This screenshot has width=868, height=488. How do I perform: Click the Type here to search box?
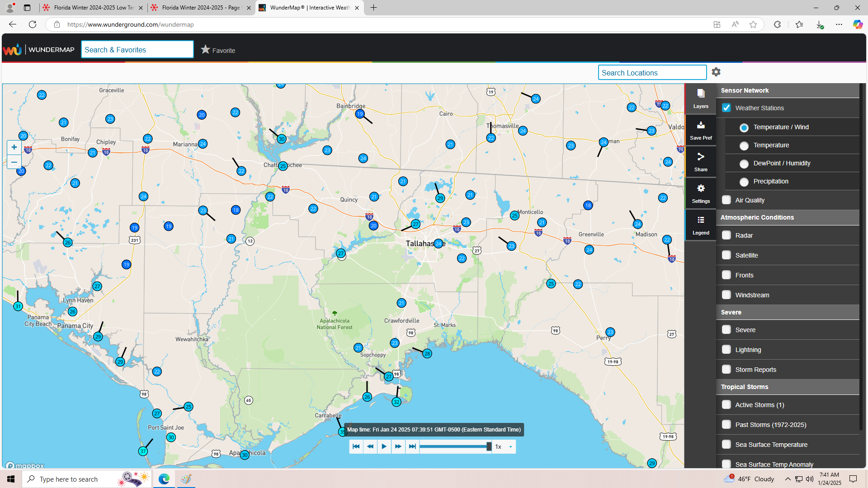pos(87,479)
